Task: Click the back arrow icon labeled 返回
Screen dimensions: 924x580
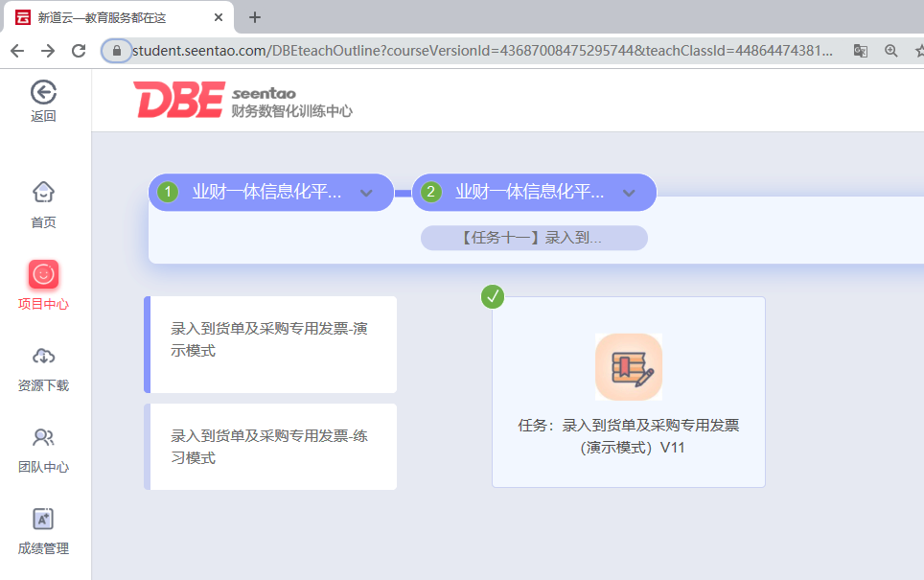Action: coord(43,92)
